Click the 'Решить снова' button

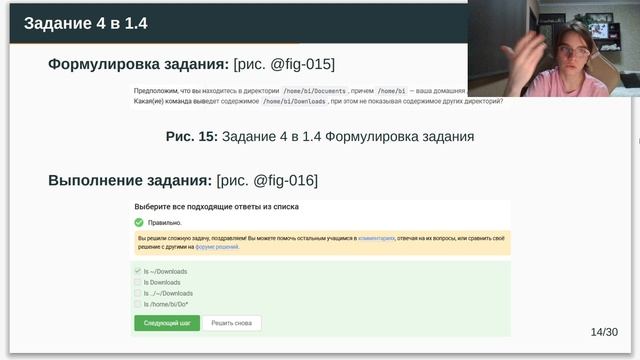click(231, 323)
